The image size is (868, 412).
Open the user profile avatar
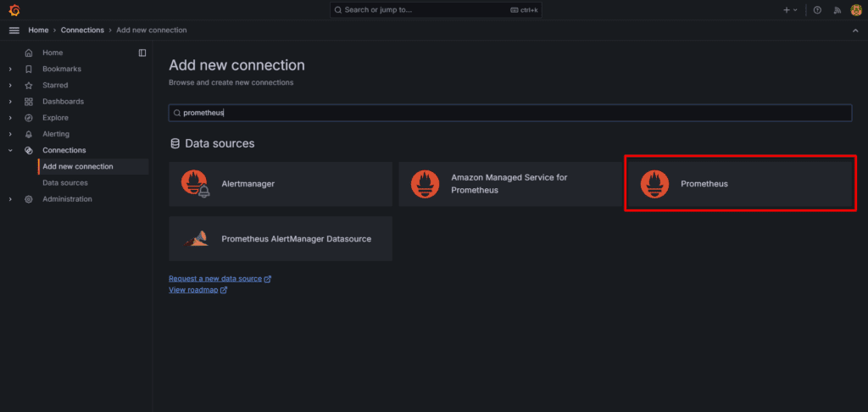(856, 10)
